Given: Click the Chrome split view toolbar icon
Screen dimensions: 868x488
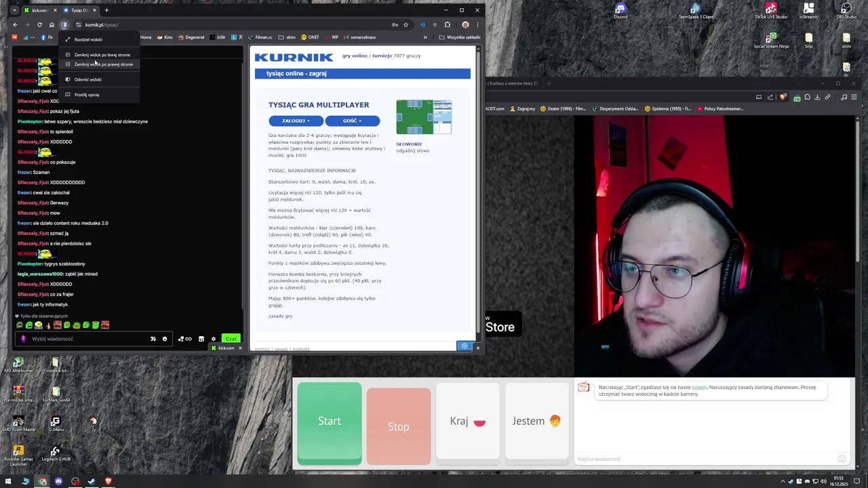Looking at the screenshot, I should pyautogui.click(x=64, y=25).
